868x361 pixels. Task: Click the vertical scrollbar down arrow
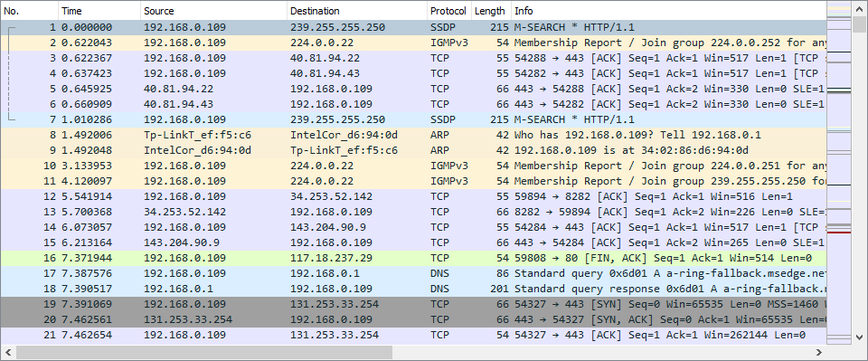(859, 337)
